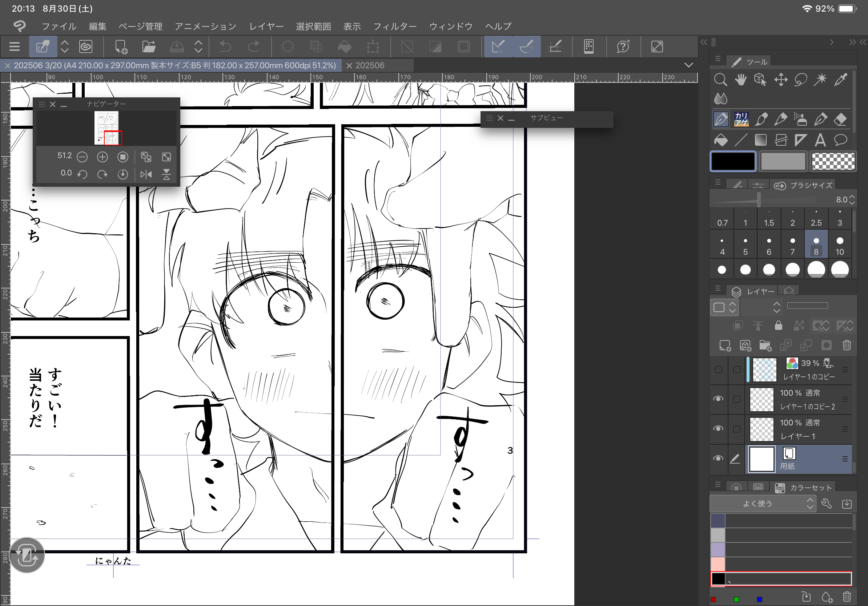Choose the Fill bucket tool
The width and height of the screenshot is (868, 606).
point(720,140)
